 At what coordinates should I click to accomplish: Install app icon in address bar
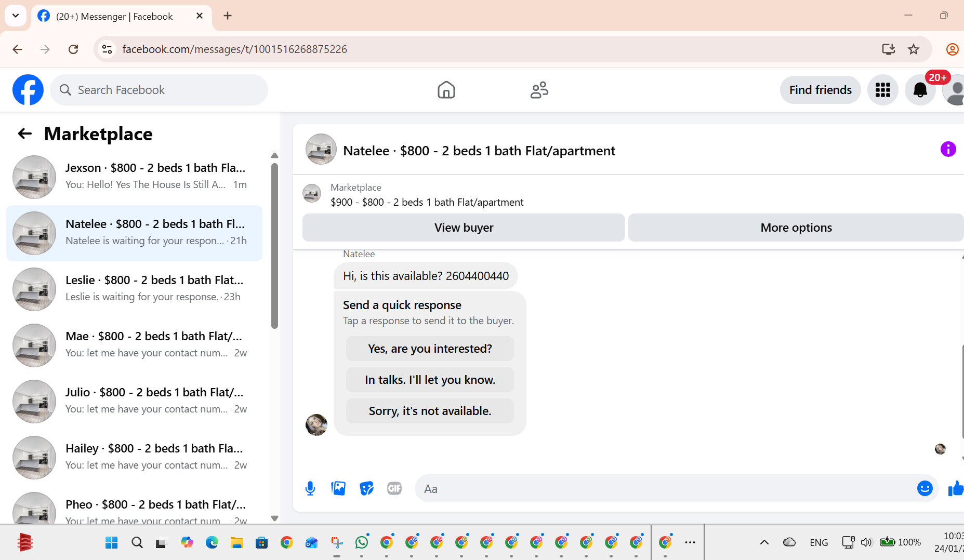point(888,49)
